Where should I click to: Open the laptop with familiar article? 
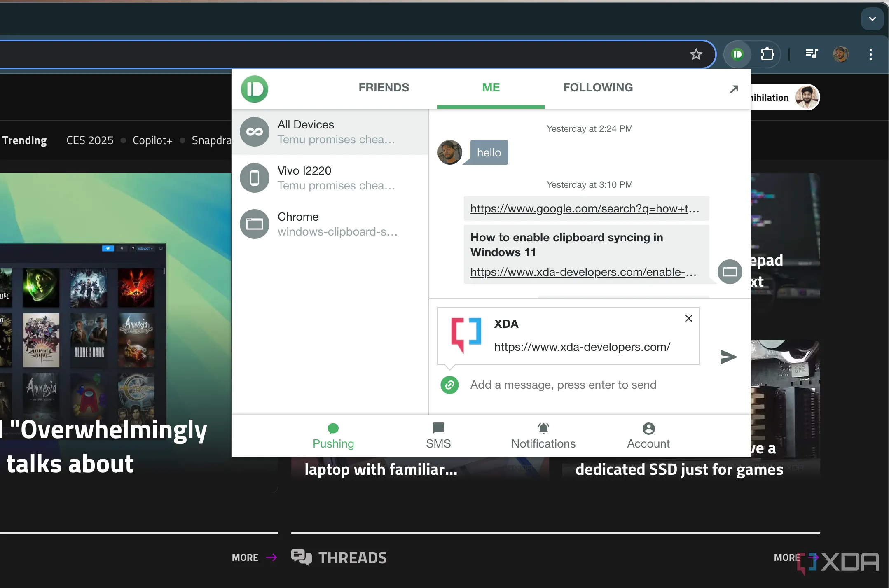(x=381, y=469)
